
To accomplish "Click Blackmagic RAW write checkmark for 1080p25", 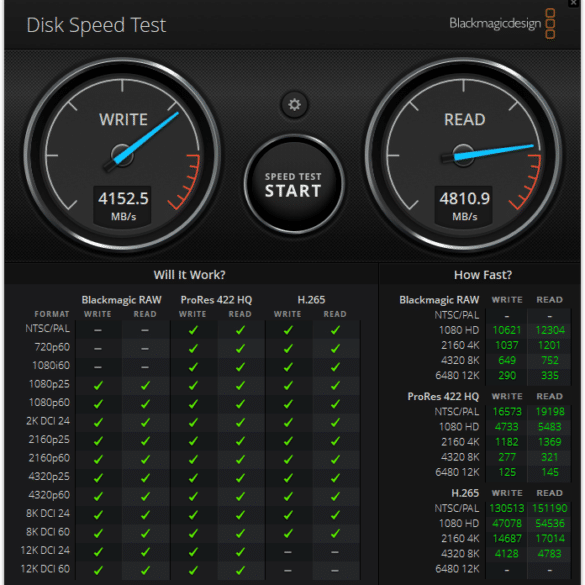I will (x=98, y=385).
